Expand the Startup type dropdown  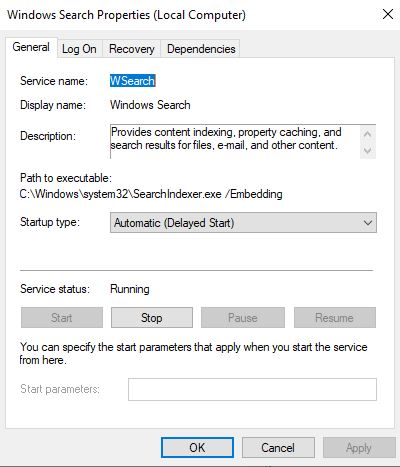coord(243,222)
